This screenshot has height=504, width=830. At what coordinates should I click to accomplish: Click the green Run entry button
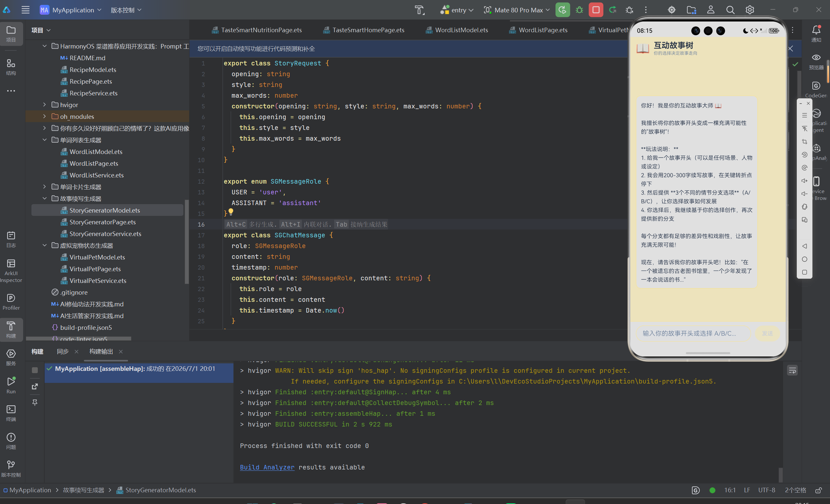tap(563, 10)
